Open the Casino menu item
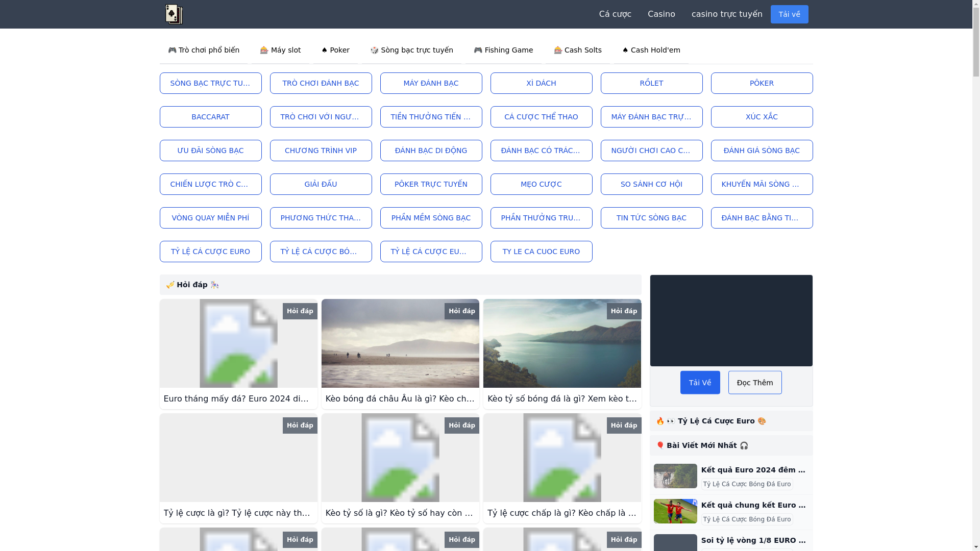The image size is (980, 551). click(661, 14)
